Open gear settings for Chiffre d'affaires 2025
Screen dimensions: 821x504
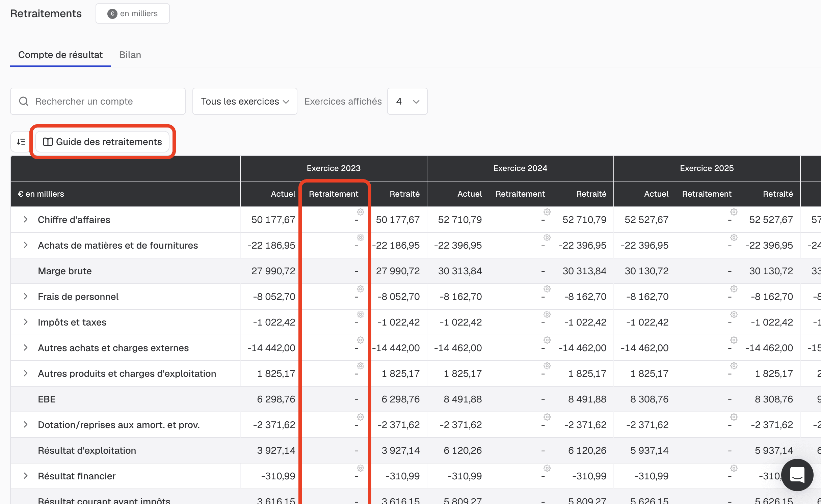click(x=734, y=212)
